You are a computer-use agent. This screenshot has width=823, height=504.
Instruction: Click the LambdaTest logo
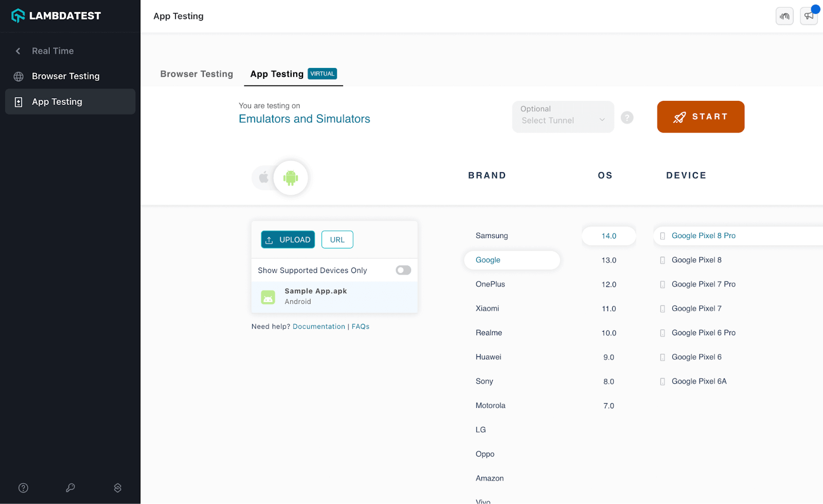56,16
